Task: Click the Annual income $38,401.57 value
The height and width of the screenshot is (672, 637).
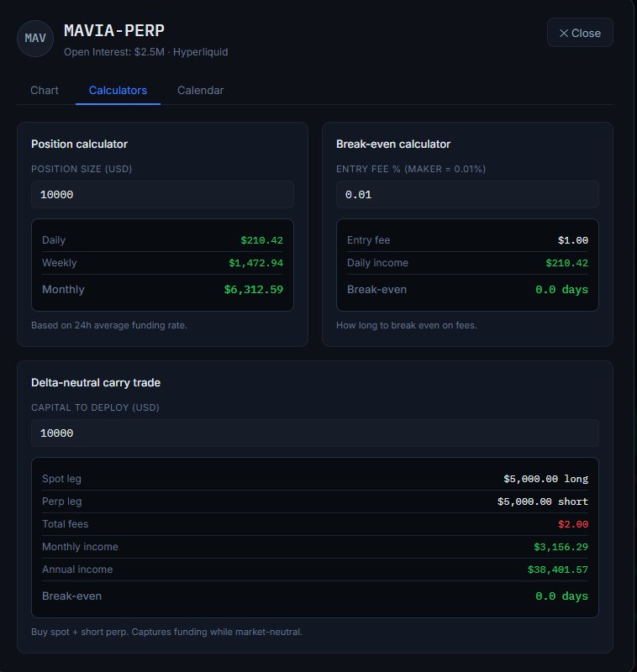Action: [x=558, y=570]
